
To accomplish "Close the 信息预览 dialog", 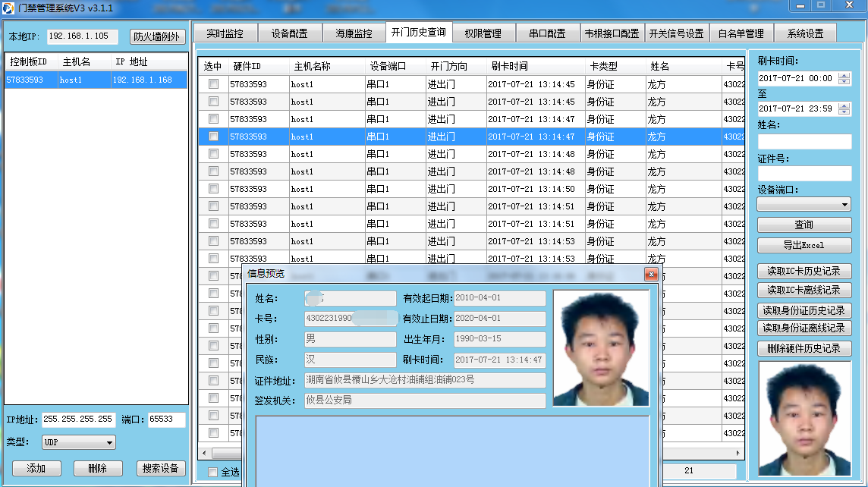I will [x=650, y=275].
